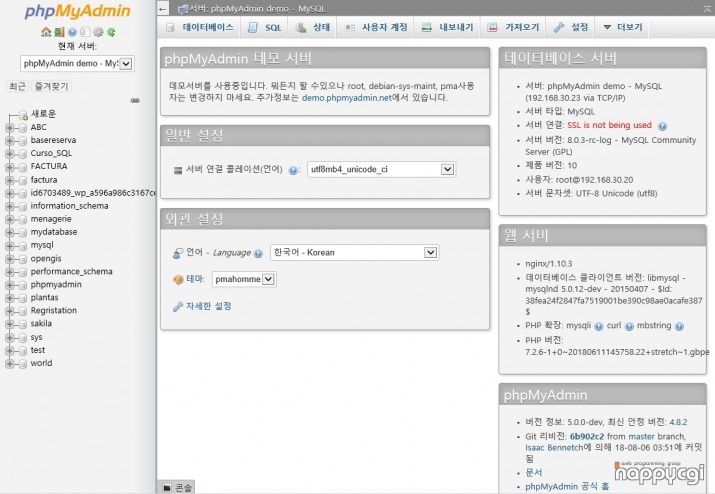
Task: Open the 내보내기 tab
Action: [447, 27]
